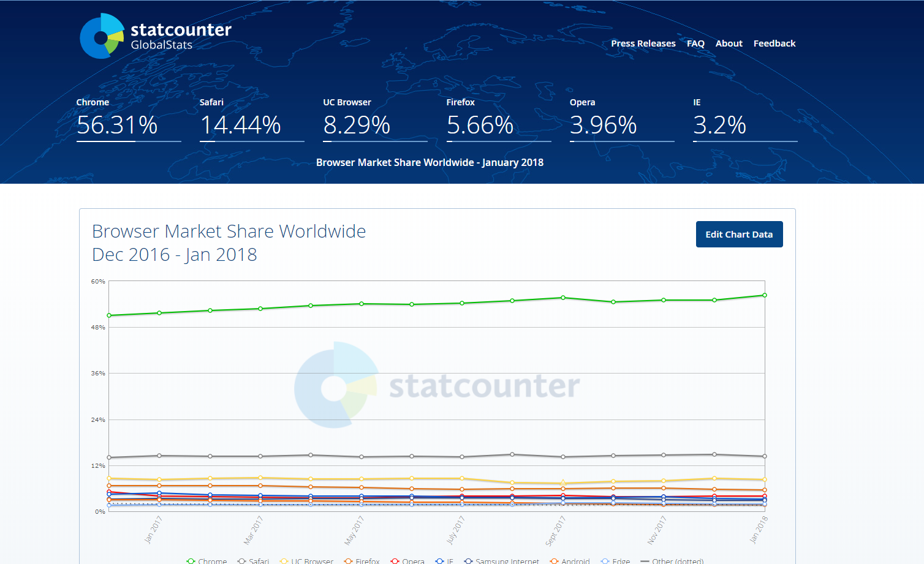Click the Dec 2016 - Jan 2018 subtitle
The width and height of the screenshot is (924, 564).
[175, 255]
